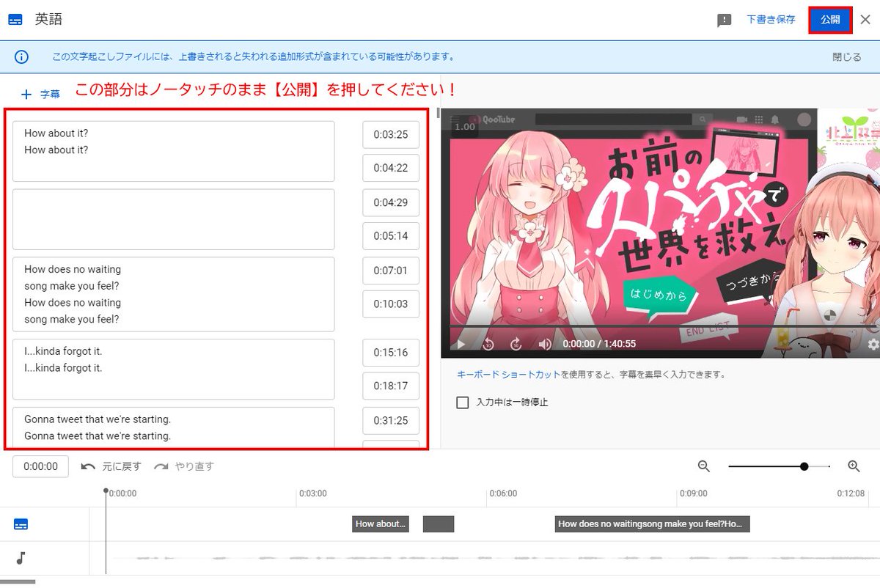Click the timeline playhead marker at 0:00:00
The image size is (880, 588).
[106, 491]
